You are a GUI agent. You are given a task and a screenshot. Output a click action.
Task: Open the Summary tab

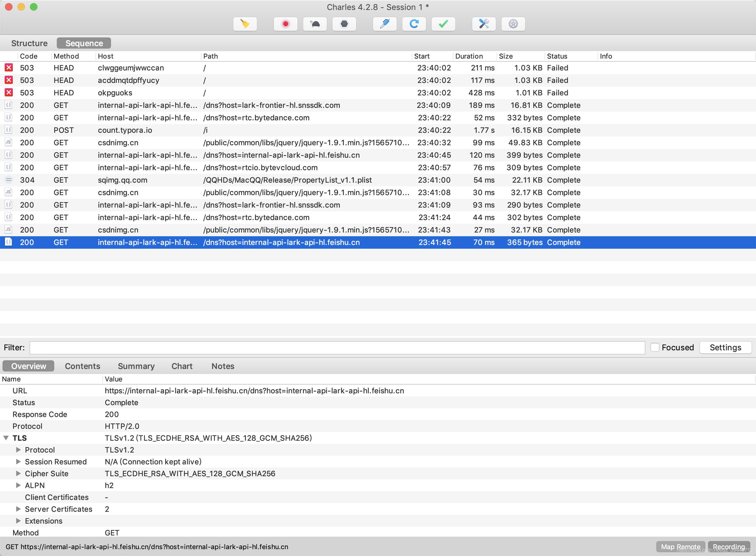click(136, 366)
